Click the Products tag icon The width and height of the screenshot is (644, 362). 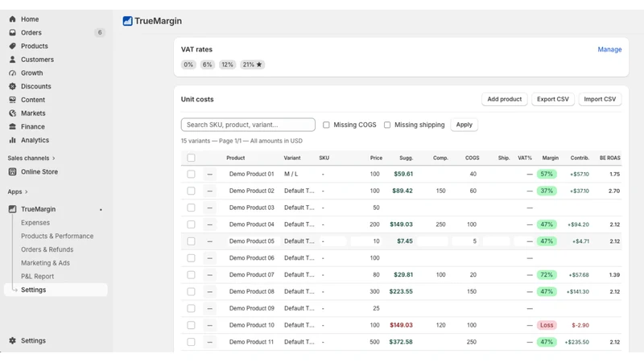12,46
